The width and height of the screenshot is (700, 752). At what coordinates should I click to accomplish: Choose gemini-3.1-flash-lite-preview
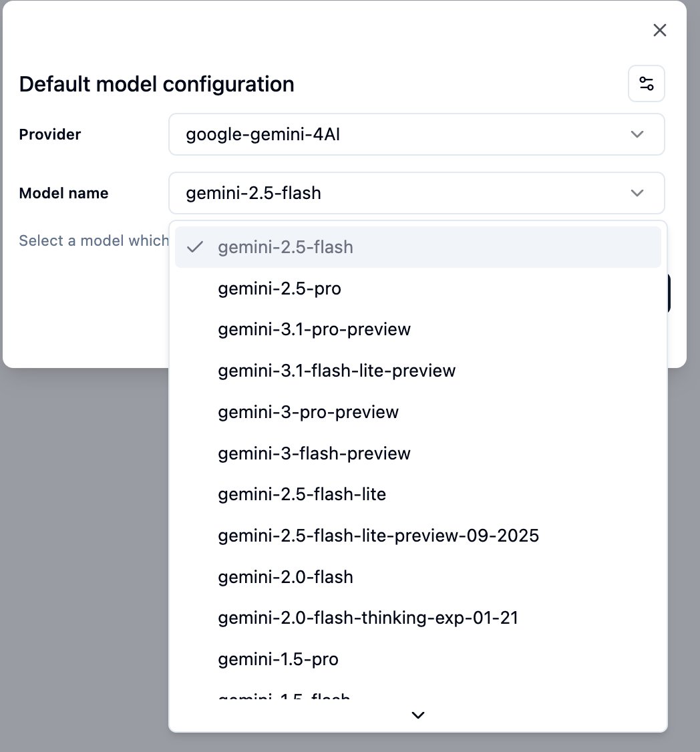coord(337,371)
